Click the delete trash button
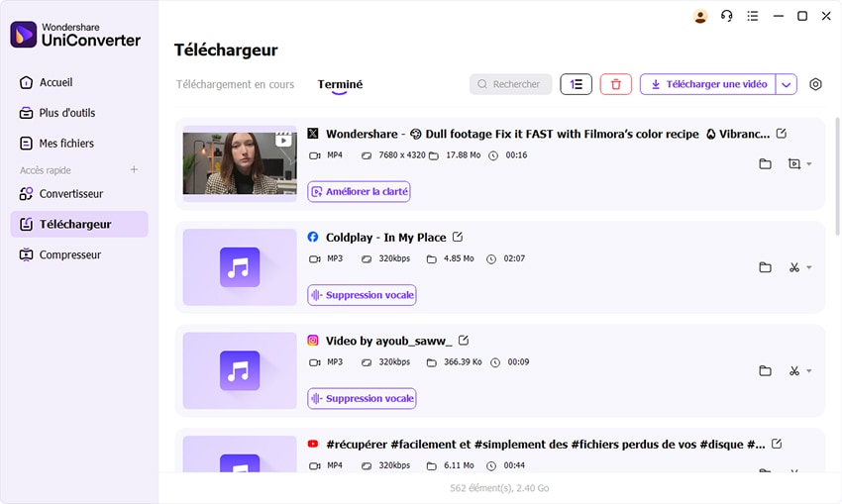Screen dimensions: 842x504 point(616,84)
